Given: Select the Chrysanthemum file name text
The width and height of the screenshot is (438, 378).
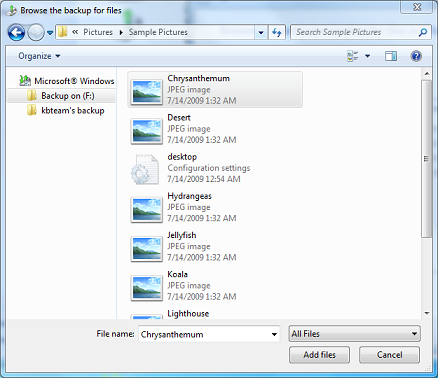Looking at the screenshot, I should 199,79.
